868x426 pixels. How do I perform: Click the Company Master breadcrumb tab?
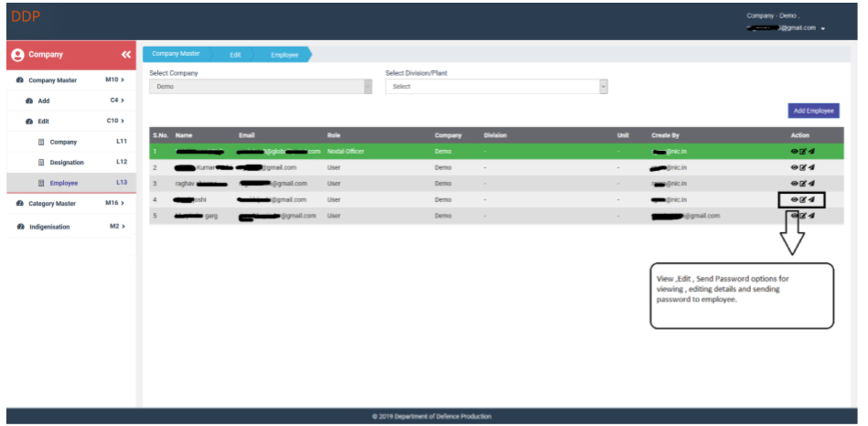(176, 54)
